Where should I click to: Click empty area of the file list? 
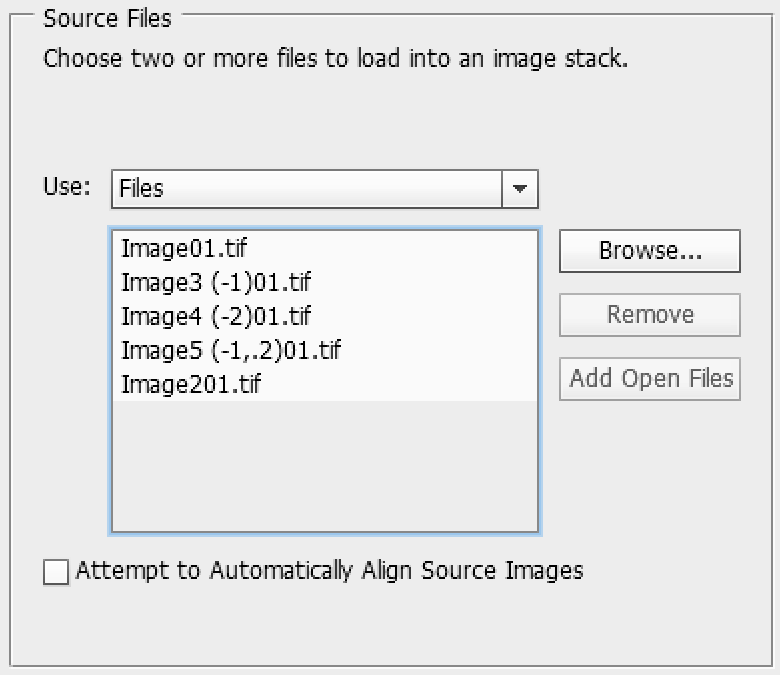click(325, 466)
